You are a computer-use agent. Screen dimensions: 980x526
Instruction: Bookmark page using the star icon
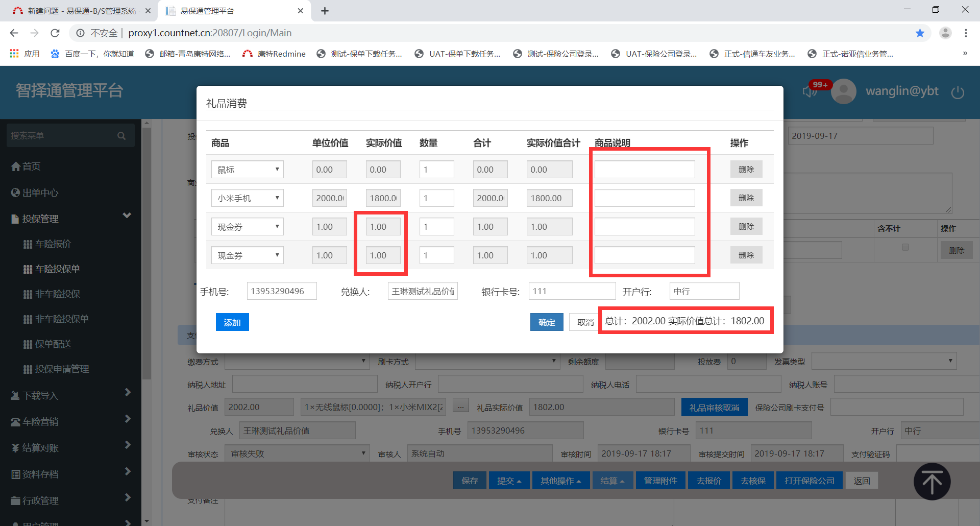(920, 33)
